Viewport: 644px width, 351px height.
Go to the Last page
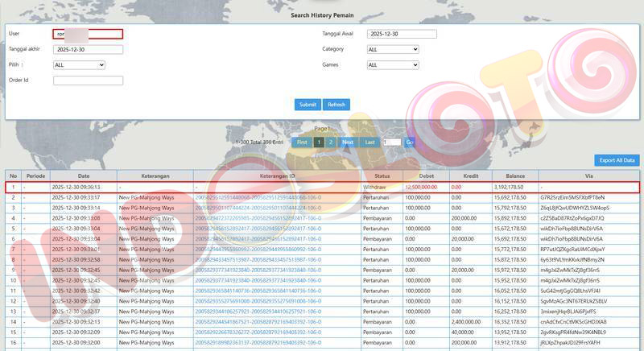click(x=369, y=142)
